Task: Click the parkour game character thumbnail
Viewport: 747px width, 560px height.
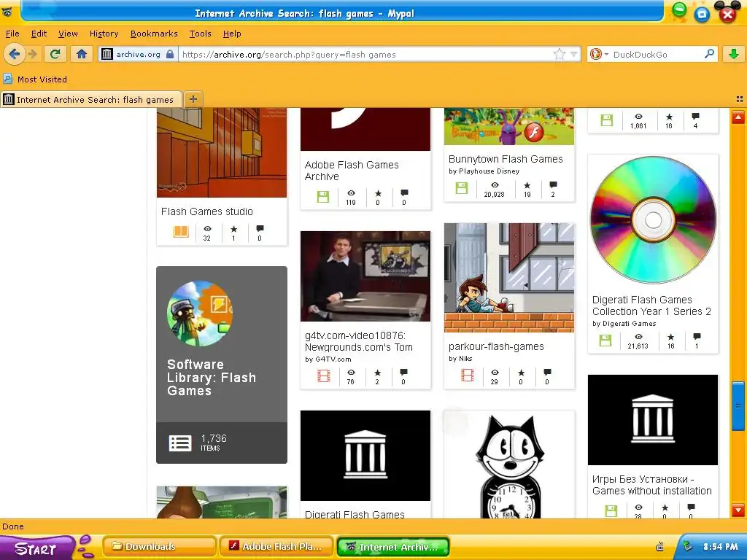Action: [x=508, y=278]
